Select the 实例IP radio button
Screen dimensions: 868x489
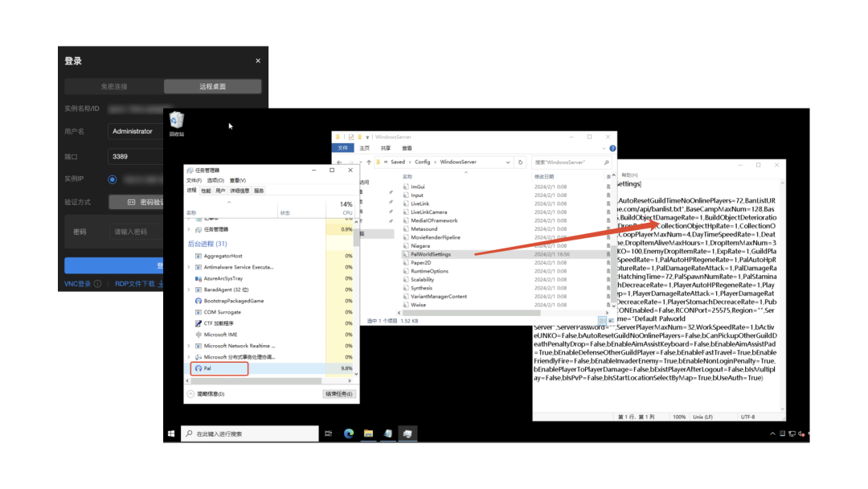click(113, 179)
